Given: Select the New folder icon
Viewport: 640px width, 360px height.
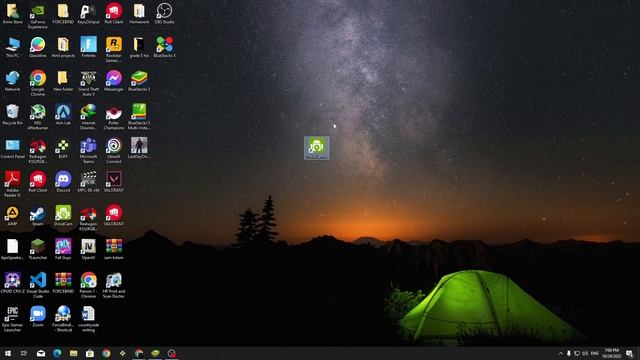Looking at the screenshot, I should point(63,81).
